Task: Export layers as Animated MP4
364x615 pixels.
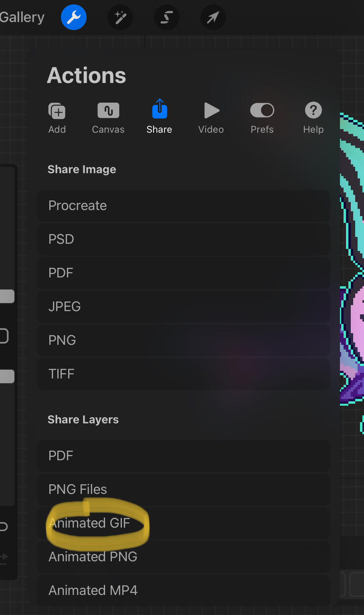Action: coord(183,591)
